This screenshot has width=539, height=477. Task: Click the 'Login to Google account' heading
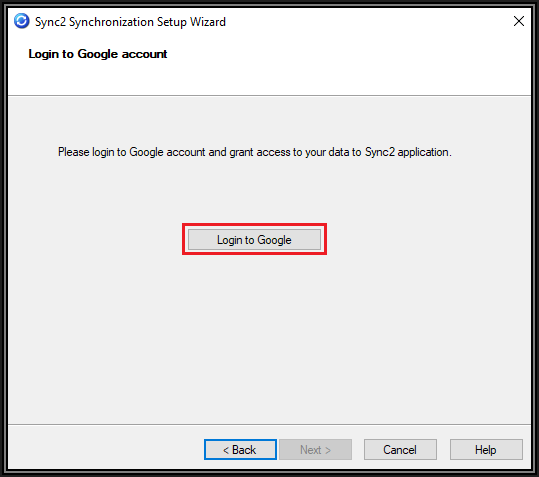[98, 54]
